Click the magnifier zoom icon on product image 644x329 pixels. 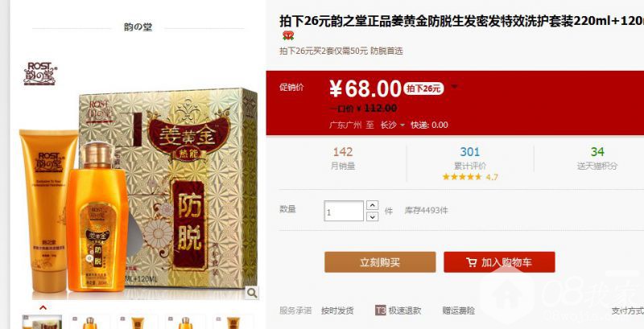click(x=252, y=293)
